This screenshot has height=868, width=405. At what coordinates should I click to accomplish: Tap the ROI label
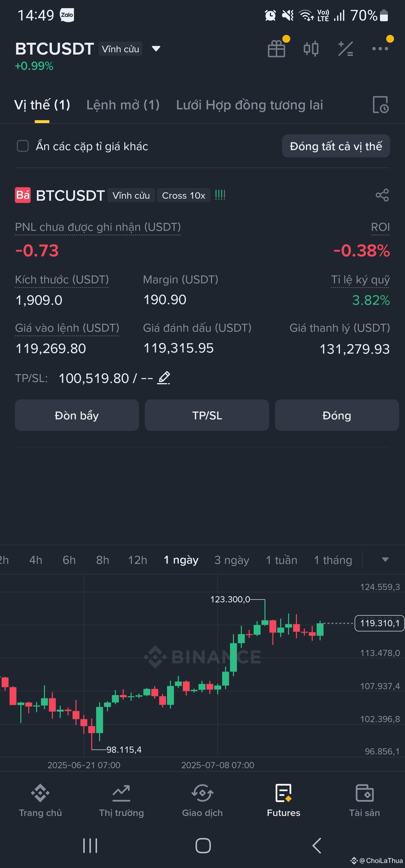(x=380, y=227)
